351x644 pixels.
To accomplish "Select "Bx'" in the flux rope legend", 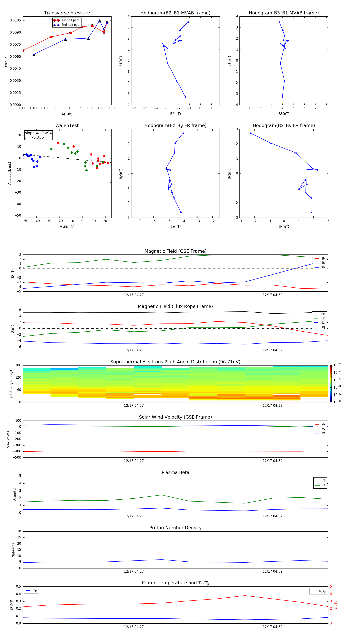I will coord(320,314).
